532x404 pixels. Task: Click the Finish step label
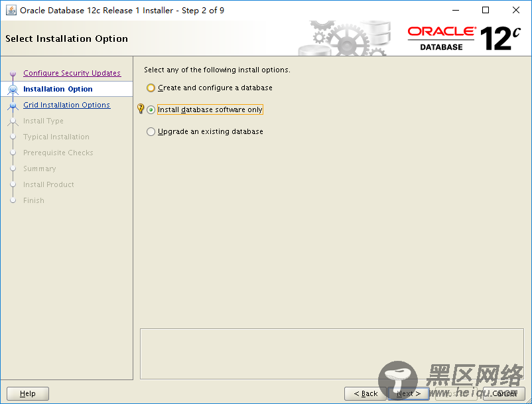(34, 200)
